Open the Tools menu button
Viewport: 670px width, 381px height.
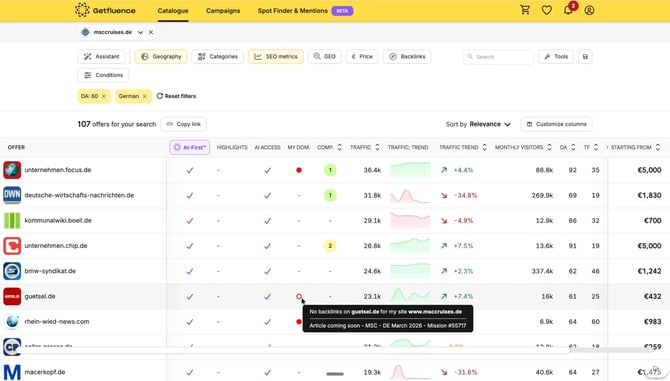pos(556,56)
